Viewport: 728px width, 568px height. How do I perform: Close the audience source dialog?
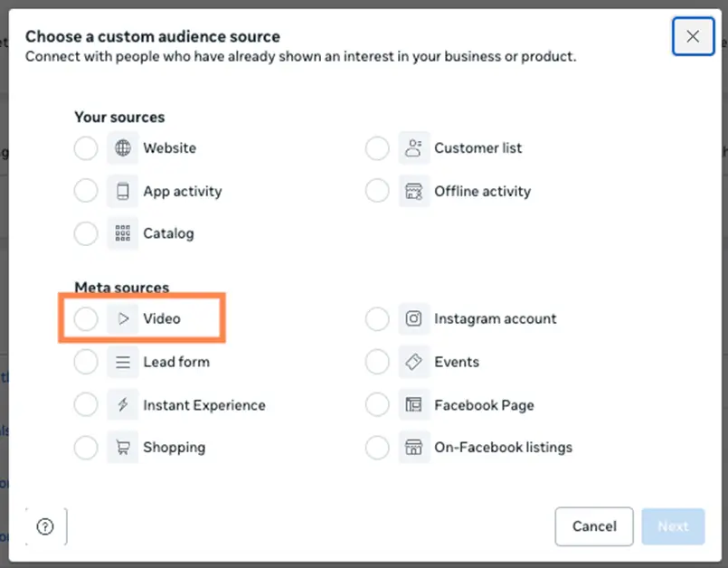[693, 36]
